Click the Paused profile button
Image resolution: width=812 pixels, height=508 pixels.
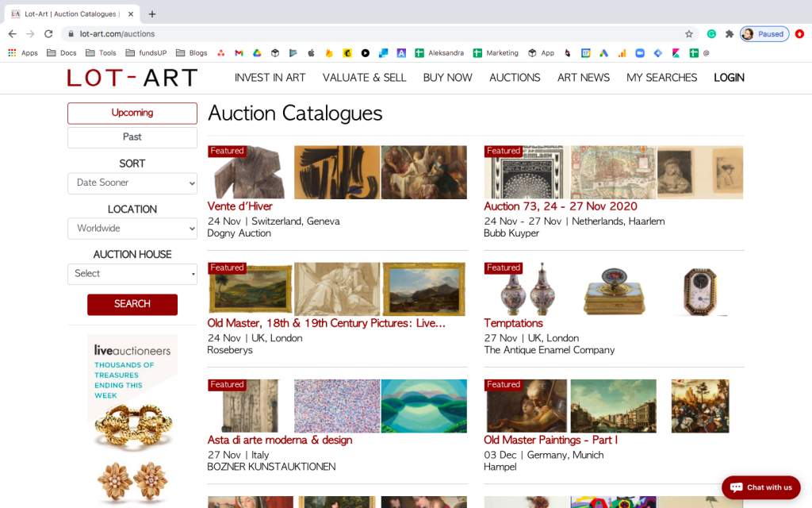click(x=764, y=33)
